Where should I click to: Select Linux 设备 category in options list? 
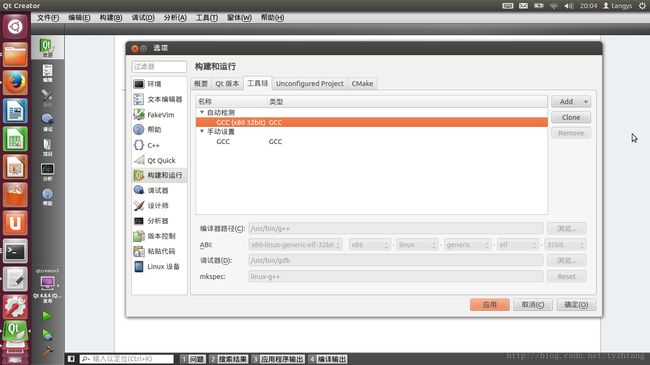pyautogui.click(x=159, y=266)
